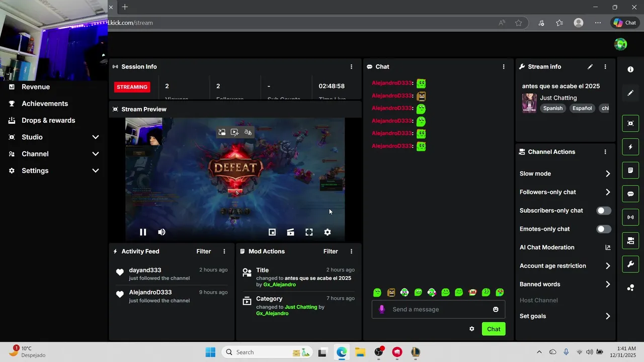This screenshot has width=644, height=362.
Task: Open the emoji picker in chat input
Action: 496,309
